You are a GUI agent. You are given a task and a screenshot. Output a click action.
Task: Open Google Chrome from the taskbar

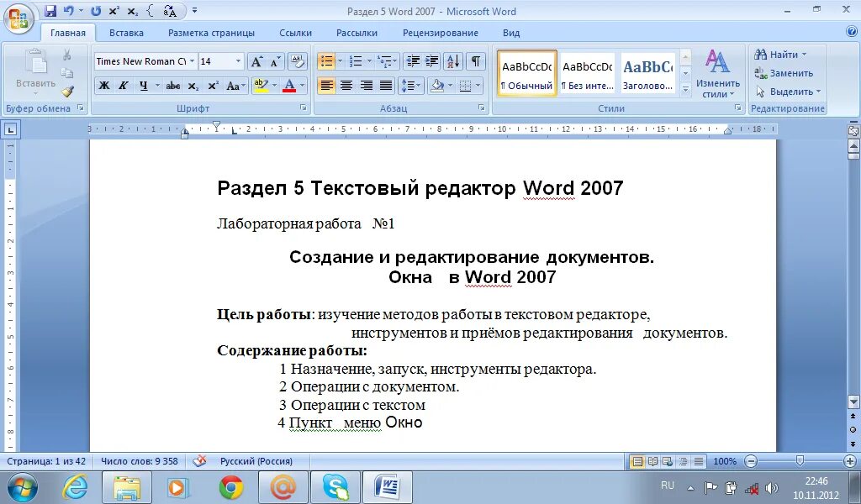[x=230, y=487]
